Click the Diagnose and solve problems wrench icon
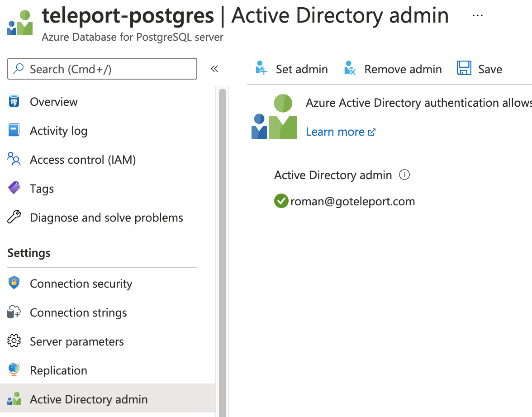This screenshot has height=417, width=532. (14, 217)
